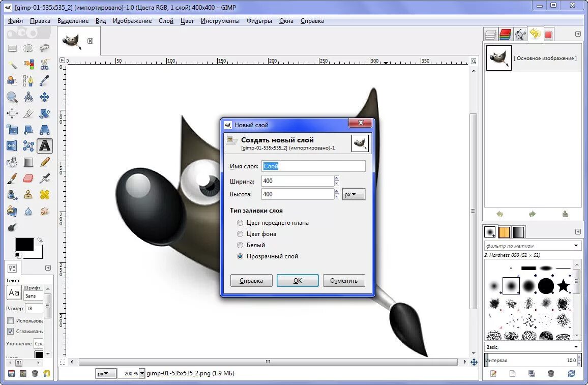Image resolution: width=588 pixels, height=385 pixels.
Task: Click the Справка button in the dialog
Action: tap(251, 280)
